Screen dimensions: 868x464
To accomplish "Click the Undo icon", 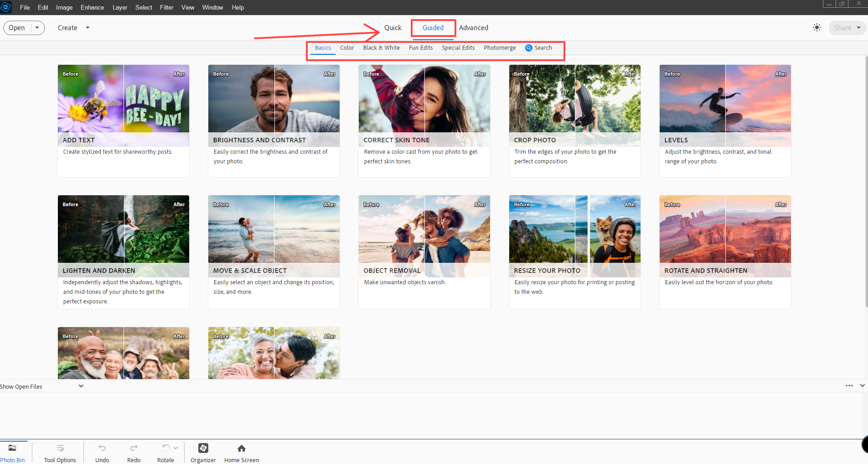I will pyautogui.click(x=102, y=448).
